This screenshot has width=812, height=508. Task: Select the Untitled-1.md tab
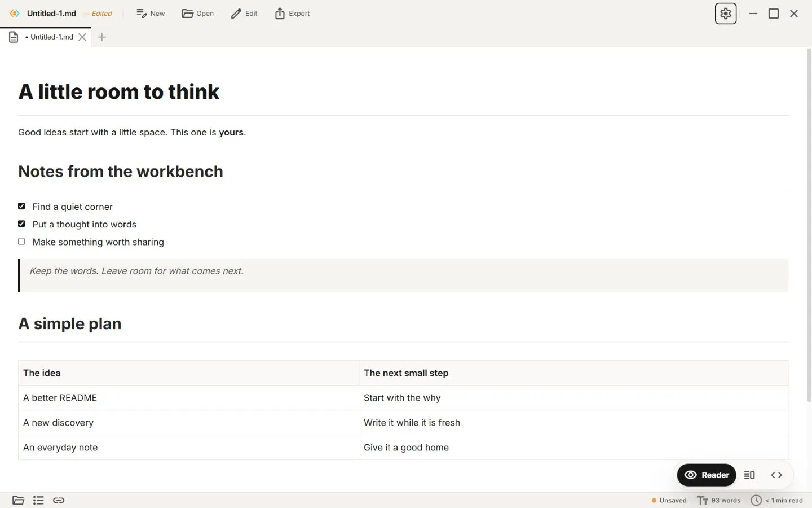(46, 37)
